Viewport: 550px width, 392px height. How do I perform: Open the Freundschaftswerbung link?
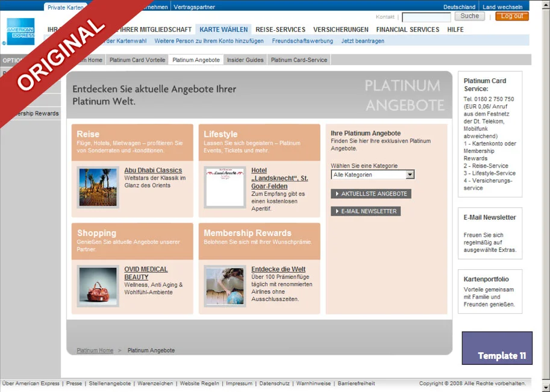tap(302, 41)
